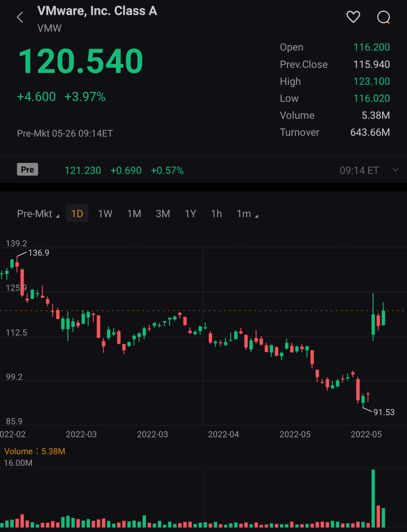The width and height of the screenshot is (407, 532).
Task: Tap the Turnover value 643.66M
Action: [370, 132]
